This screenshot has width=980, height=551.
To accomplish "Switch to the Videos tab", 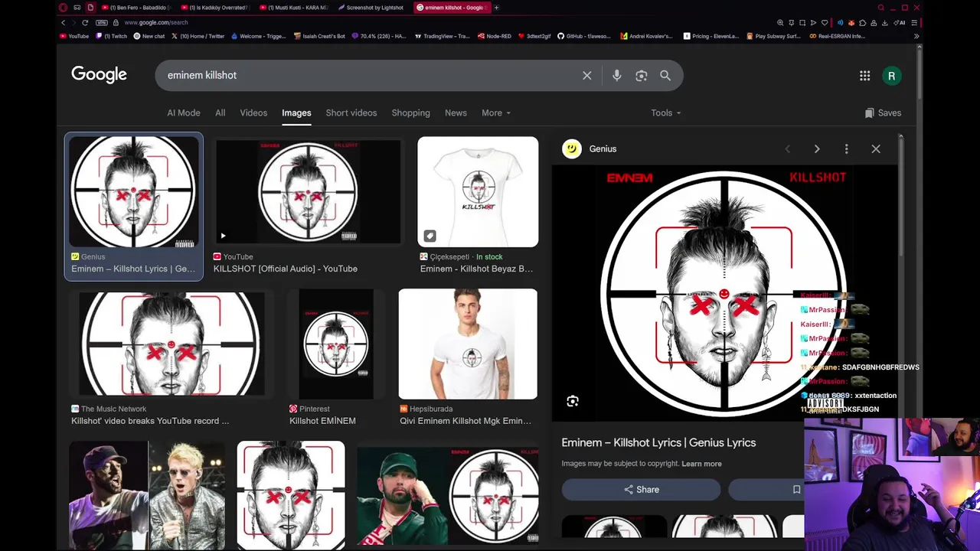I will (x=253, y=112).
